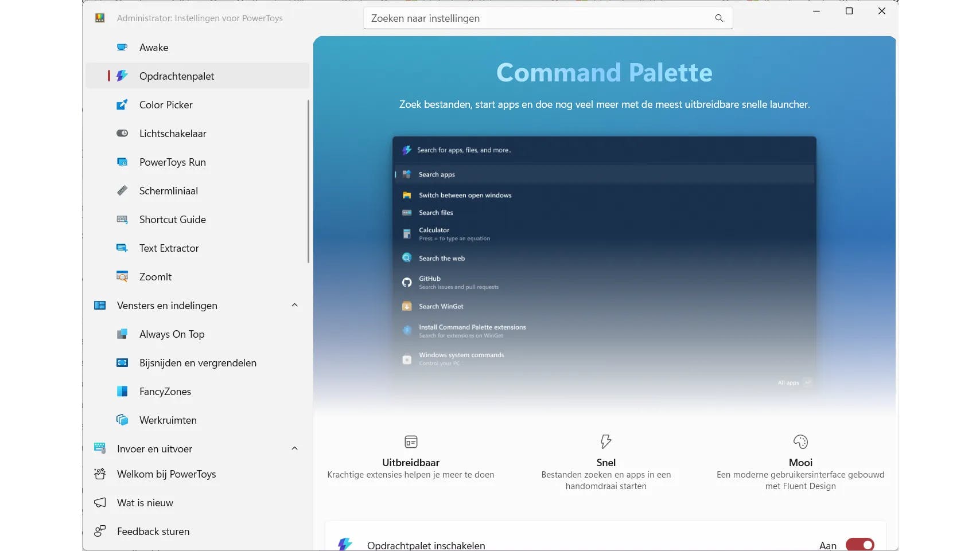Click the Invoer en uitvoer keyboard icon
The image size is (980, 551).
click(x=100, y=448)
